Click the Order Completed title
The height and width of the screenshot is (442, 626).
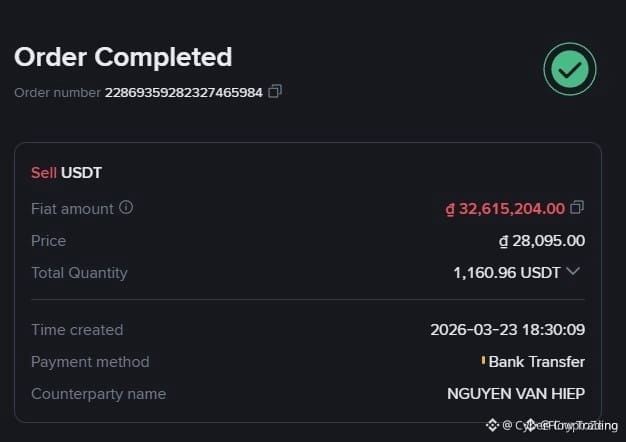(x=123, y=57)
